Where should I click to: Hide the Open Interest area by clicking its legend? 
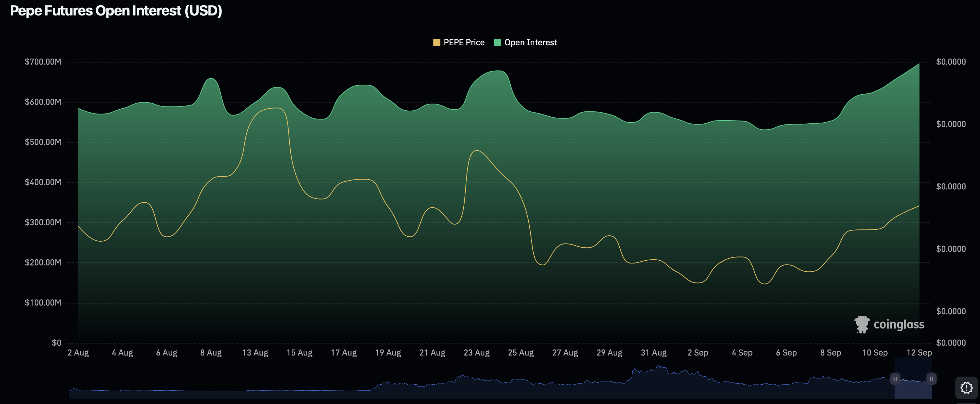click(x=530, y=42)
